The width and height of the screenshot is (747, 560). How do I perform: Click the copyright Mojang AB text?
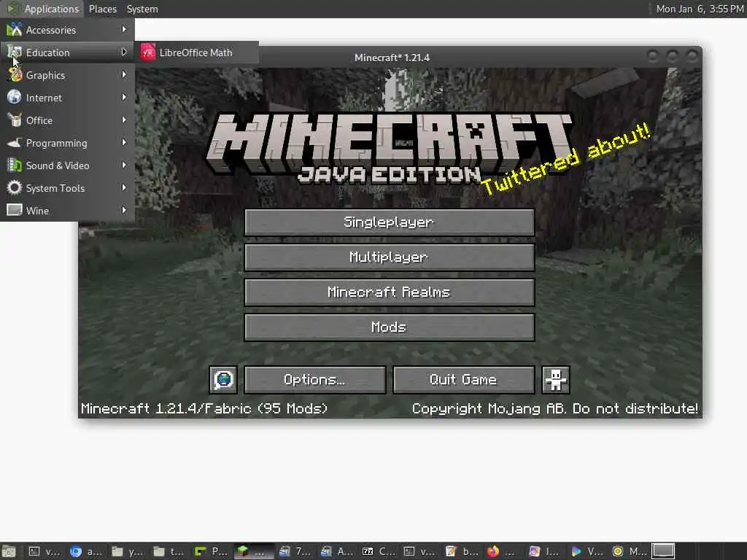tap(554, 408)
